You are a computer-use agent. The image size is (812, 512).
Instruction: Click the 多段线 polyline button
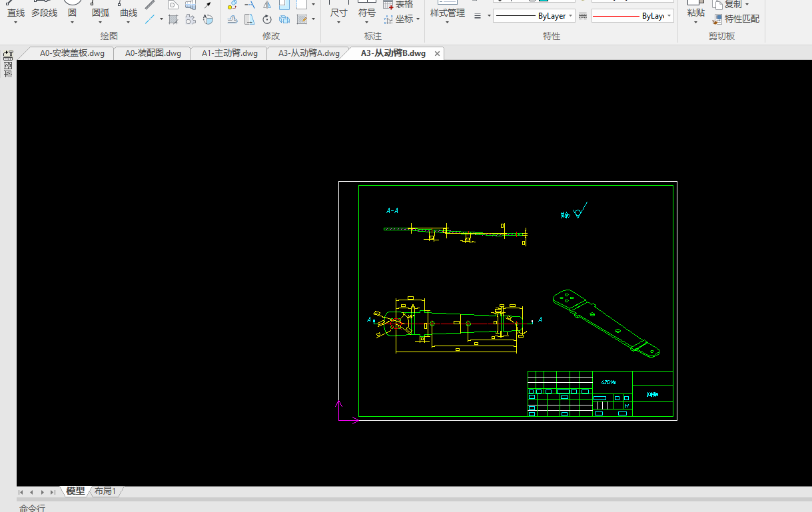[44, 13]
